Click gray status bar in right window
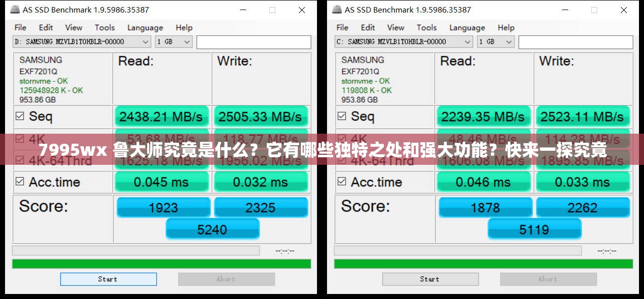The height and width of the screenshot is (299, 644). click(458, 250)
